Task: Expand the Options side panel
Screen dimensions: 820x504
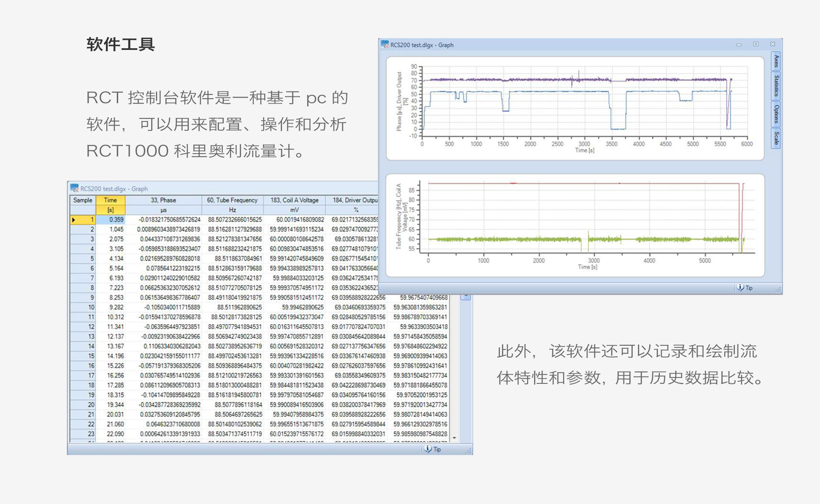Action: [776, 114]
